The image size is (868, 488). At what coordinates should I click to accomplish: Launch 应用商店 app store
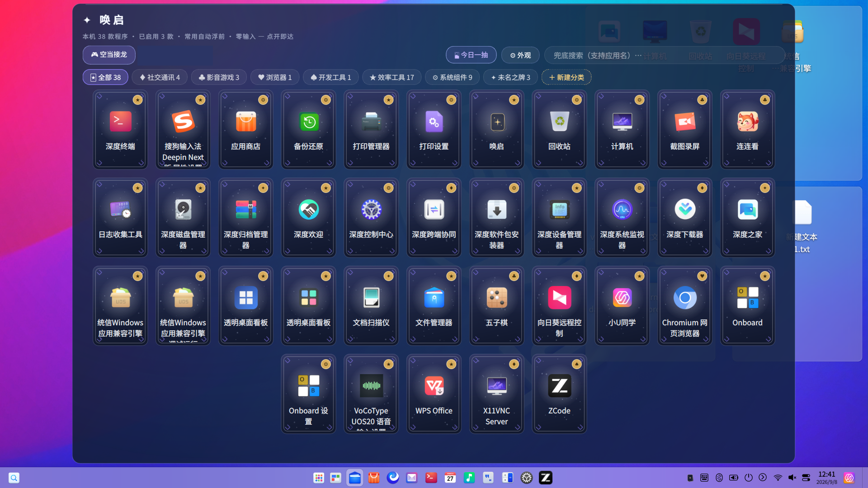(245, 130)
